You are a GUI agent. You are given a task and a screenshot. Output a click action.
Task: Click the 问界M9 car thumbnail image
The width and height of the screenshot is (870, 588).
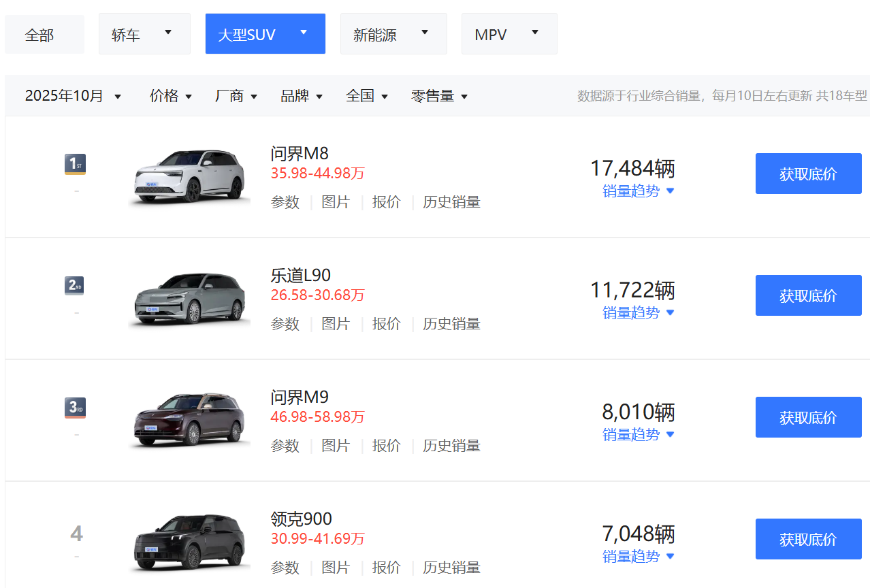coord(189,419)
